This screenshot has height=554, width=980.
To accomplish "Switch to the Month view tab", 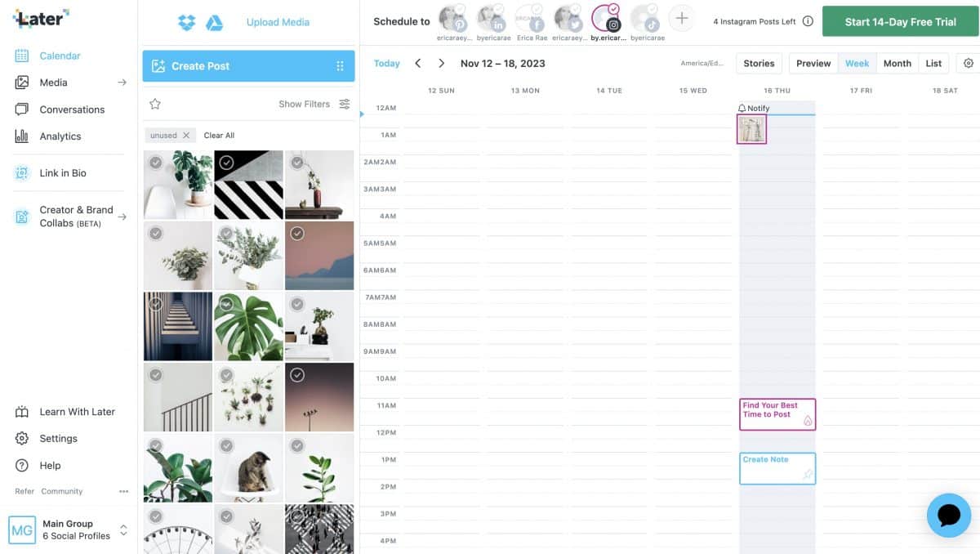I will 897,63.
